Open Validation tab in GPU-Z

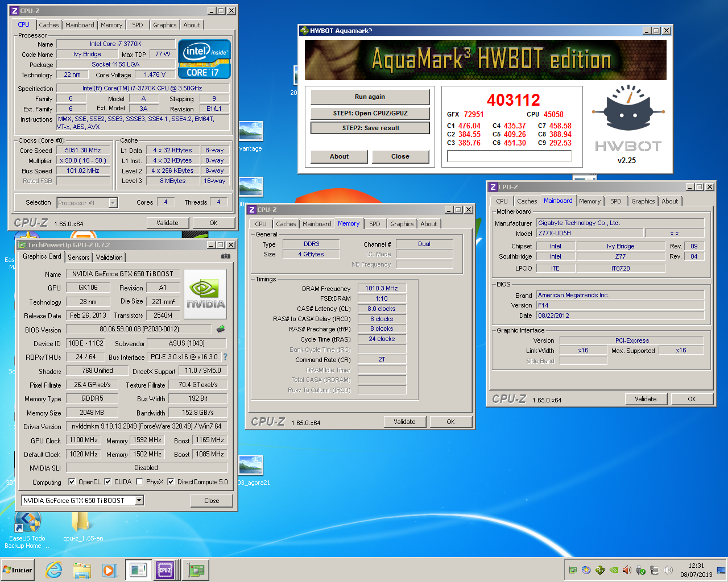109,257
